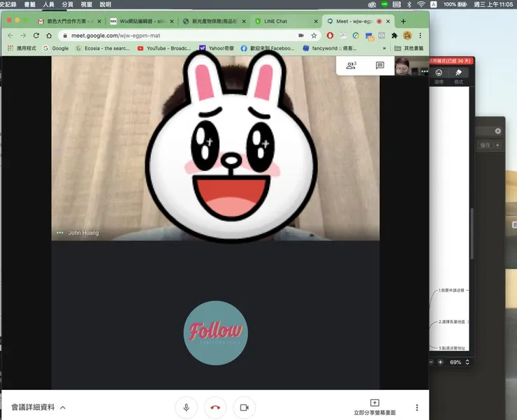
Task: Open the Chrome profile avatar
Action: (407, 36)
